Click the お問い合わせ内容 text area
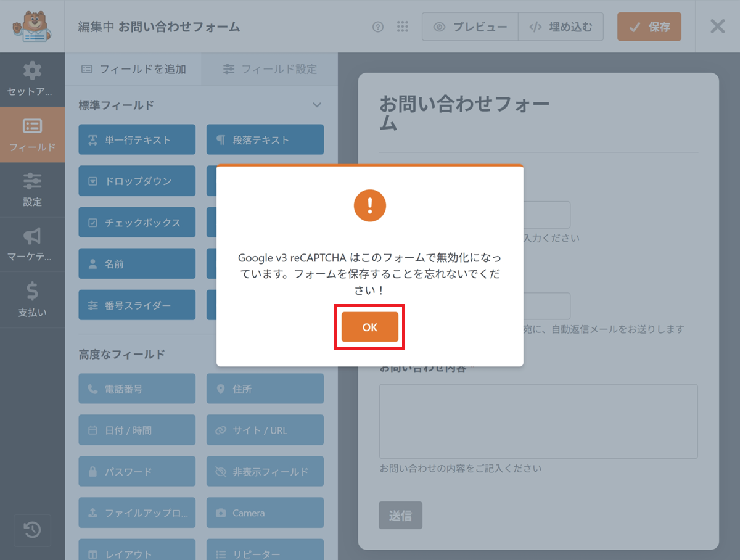 (538, 421)
